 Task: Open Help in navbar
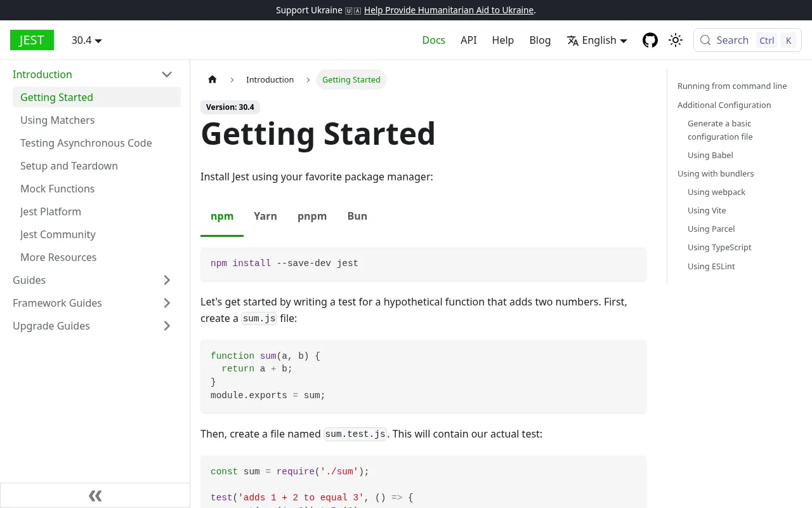point(503,40)
